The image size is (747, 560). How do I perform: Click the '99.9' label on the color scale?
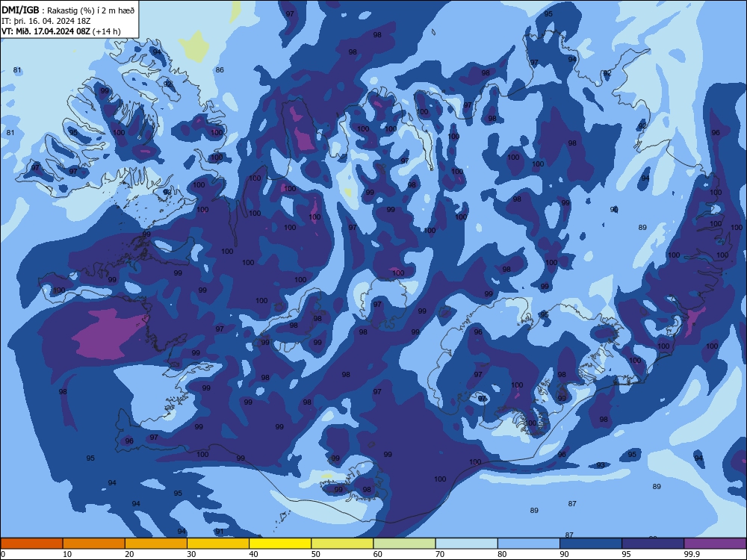(692, 554)
